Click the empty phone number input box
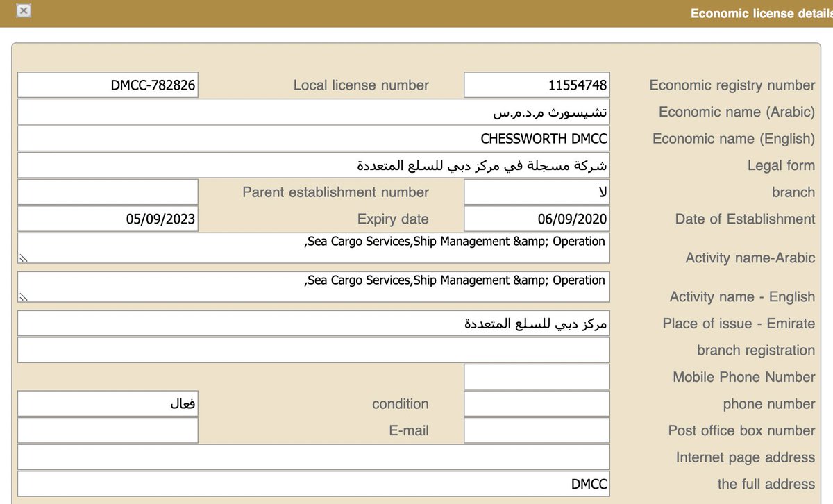This screenshot has height=504, width=833. tap(537, 403)
